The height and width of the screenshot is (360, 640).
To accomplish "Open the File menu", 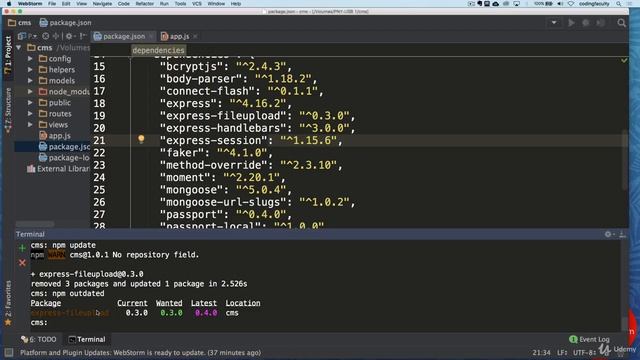I will click(x=52, y=4).
